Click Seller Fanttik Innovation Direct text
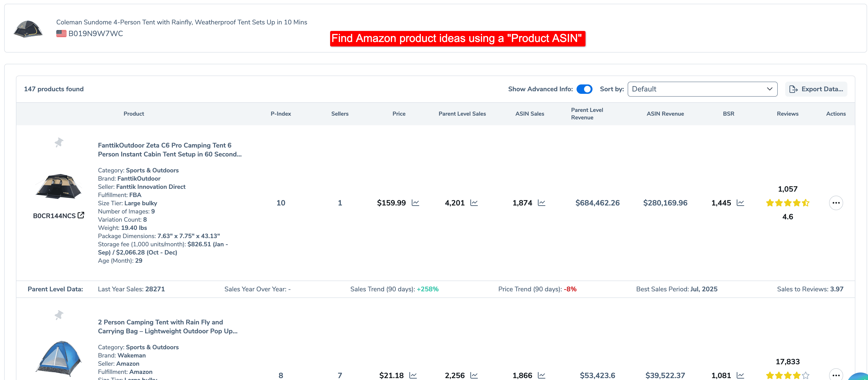The width and height of the screenshot is (868, 380). coord(142,186)
